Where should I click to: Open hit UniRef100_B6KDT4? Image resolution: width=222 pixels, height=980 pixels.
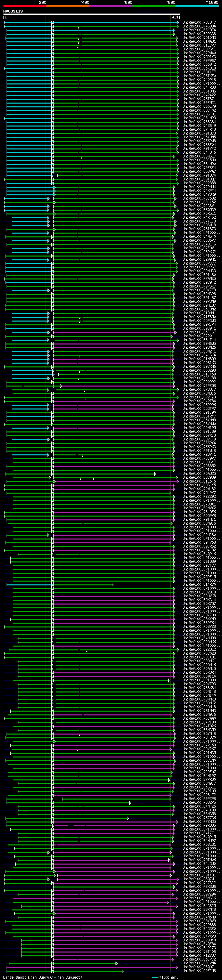[199, 30]
